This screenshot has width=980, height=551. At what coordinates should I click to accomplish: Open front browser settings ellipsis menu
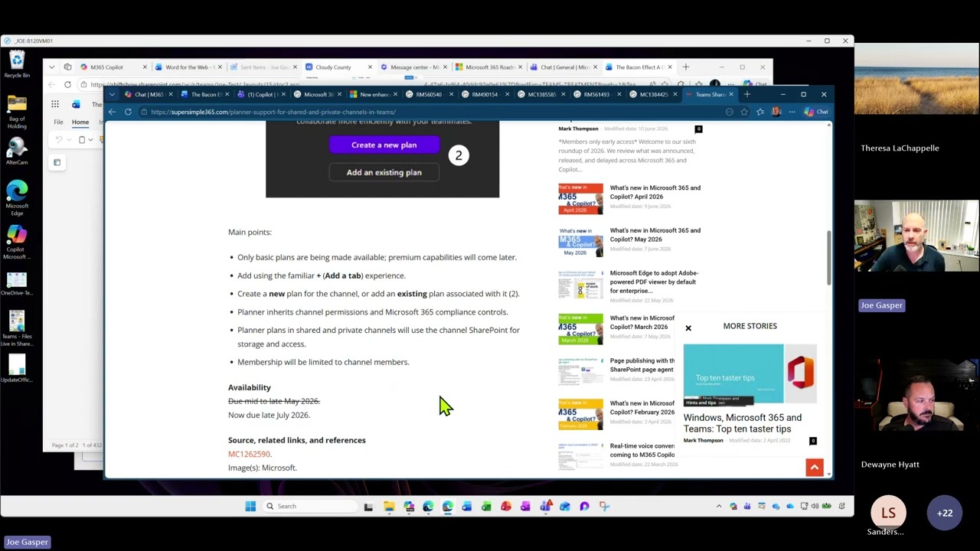(x=792, y=112)
